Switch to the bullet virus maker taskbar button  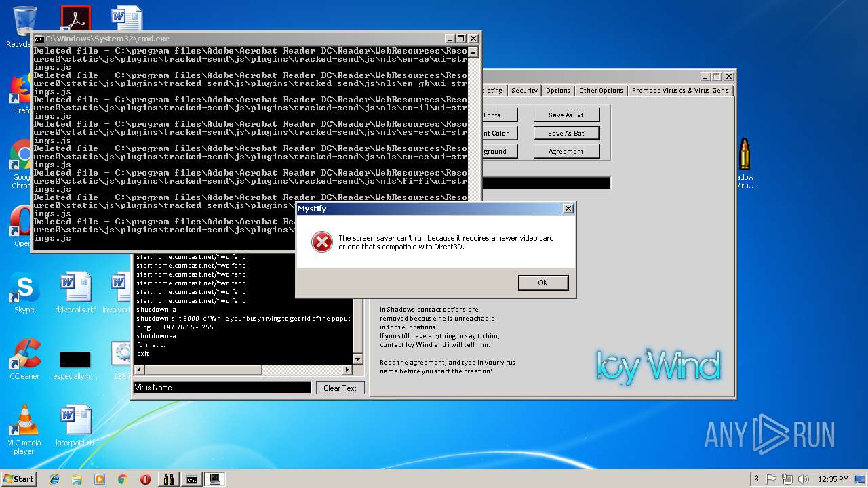pyautogui.click(x=169, y=479)
